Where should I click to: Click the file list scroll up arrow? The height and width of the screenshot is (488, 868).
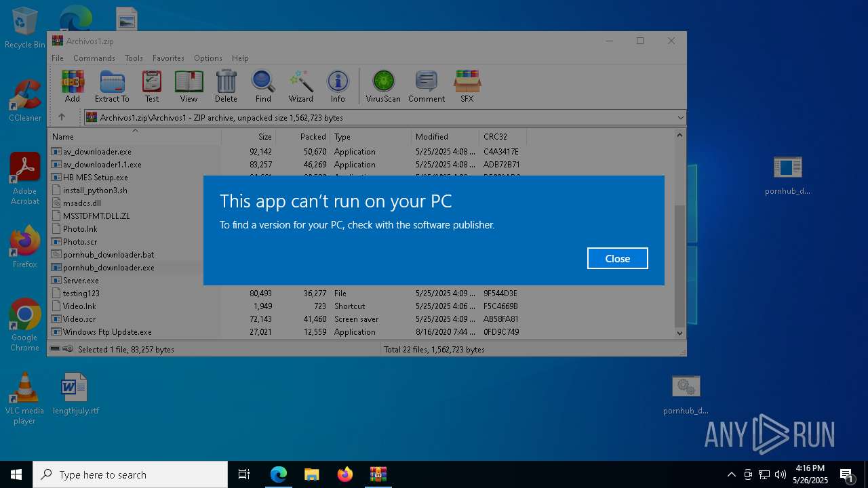point(679,136)
